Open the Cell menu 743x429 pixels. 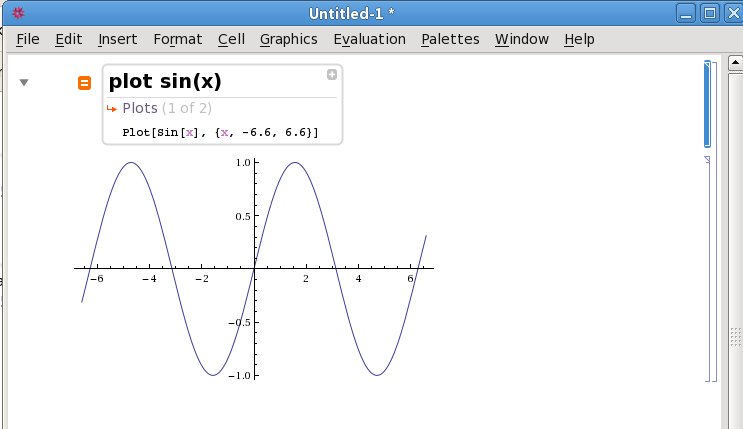click(x=231, y=39)
